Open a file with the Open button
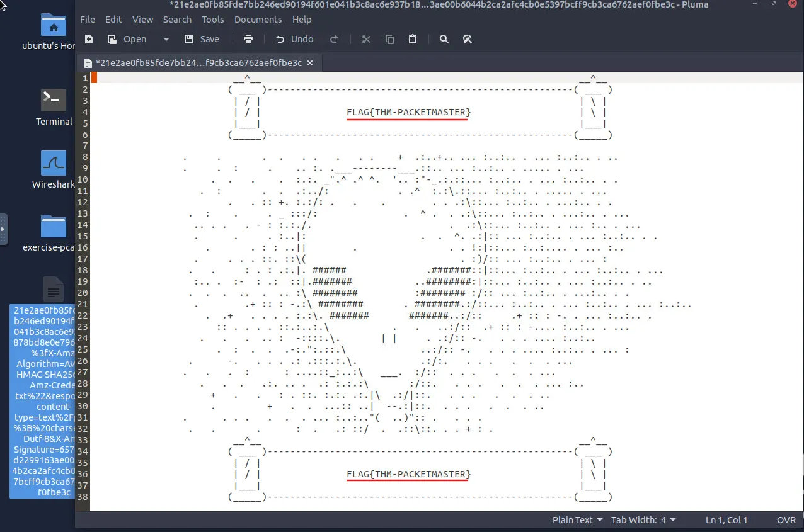Image resolution: width=804 pixels, height=532 pixels. (127, 39)
